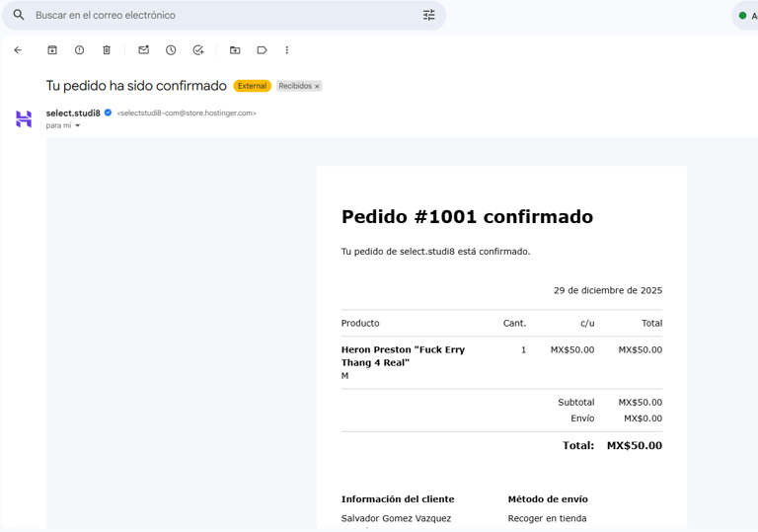Open the search filter options icon
758x532 pixels.
[x=428, y=15]
